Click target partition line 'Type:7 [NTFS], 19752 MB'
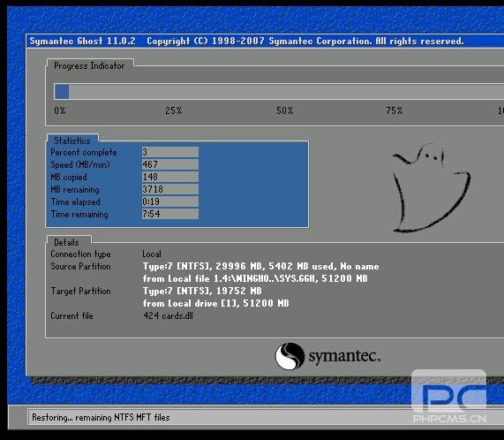 click(x=202, y=291)
